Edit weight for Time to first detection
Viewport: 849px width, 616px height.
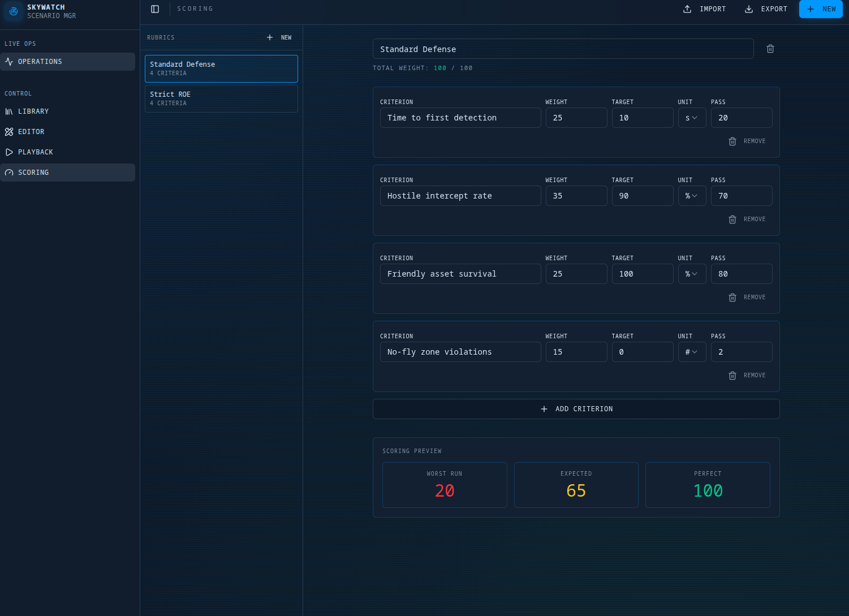576,118
